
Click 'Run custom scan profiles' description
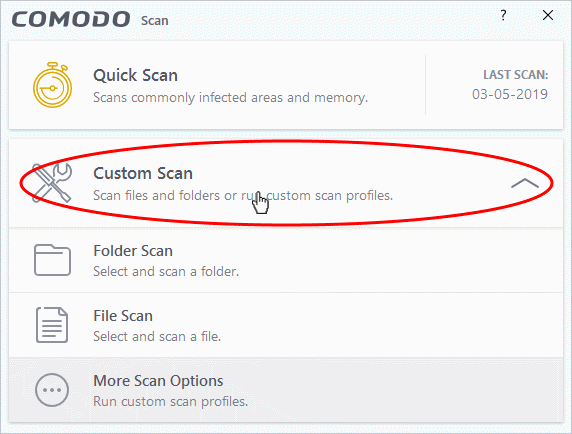pyautogui.click(x=170, y=402)
